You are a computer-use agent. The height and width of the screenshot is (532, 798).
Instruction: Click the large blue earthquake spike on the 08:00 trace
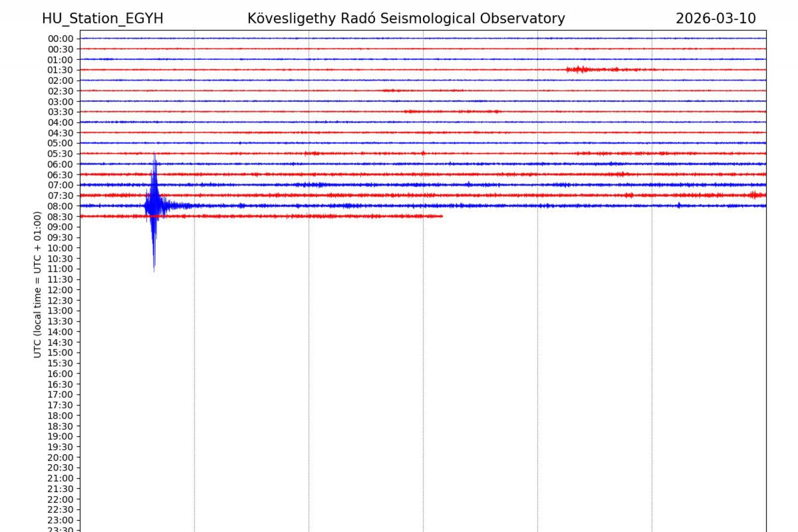[154, 204]
